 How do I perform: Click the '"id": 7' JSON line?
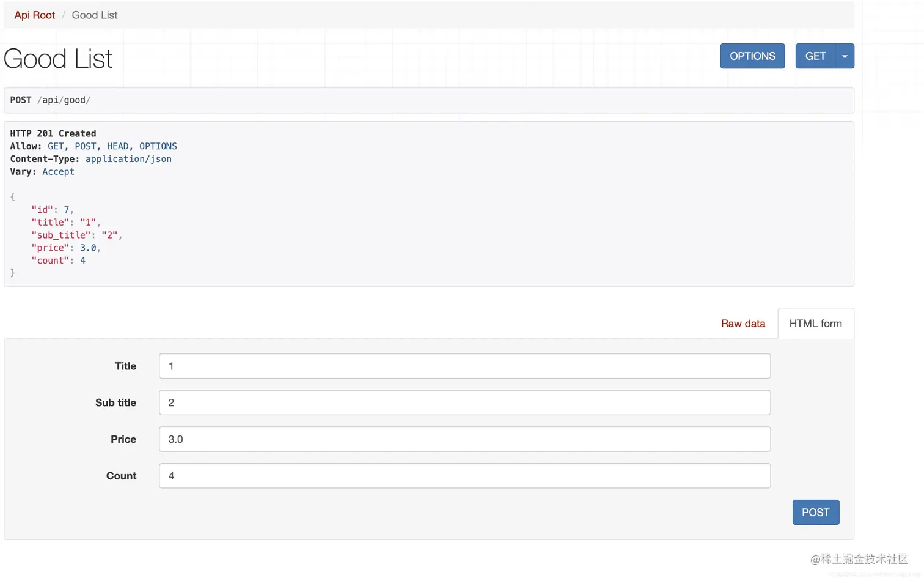point(53,210)
